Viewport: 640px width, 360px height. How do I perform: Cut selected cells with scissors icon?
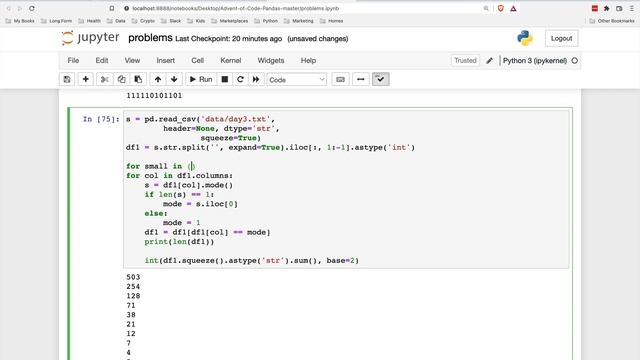tap(104, 80)
